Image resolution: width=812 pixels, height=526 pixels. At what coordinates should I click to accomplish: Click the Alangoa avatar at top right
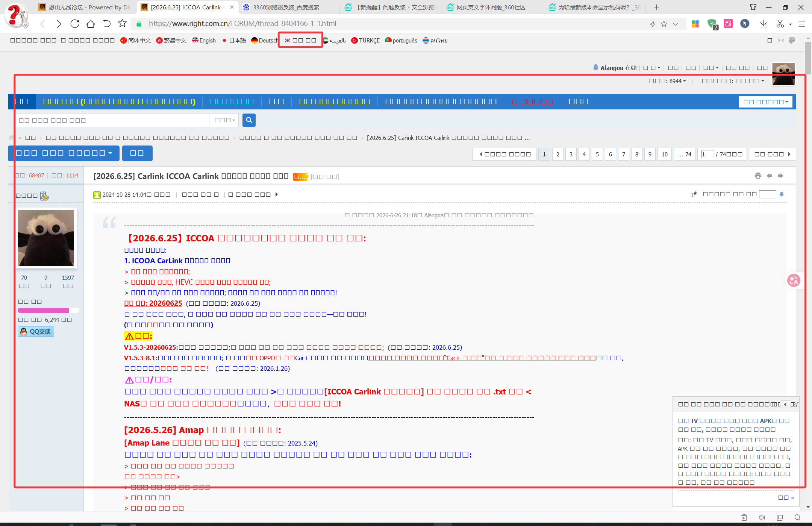point(783,74)
